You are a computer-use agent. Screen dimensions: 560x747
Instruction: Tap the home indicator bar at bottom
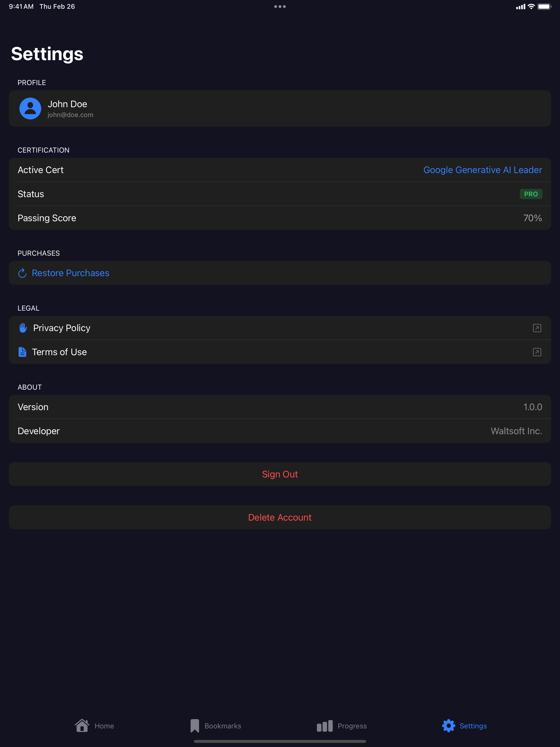[280, 742]
